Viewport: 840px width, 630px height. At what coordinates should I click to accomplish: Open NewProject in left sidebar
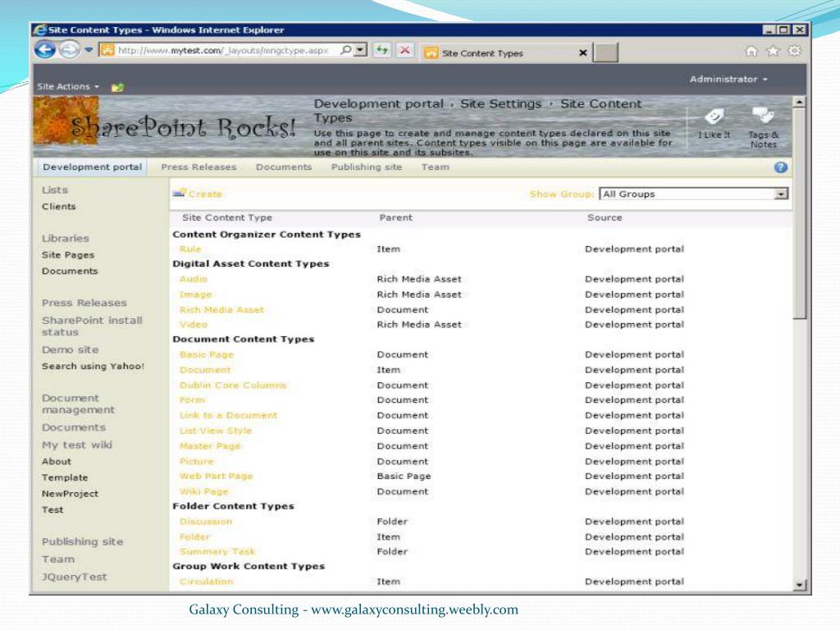click(71, 494)
